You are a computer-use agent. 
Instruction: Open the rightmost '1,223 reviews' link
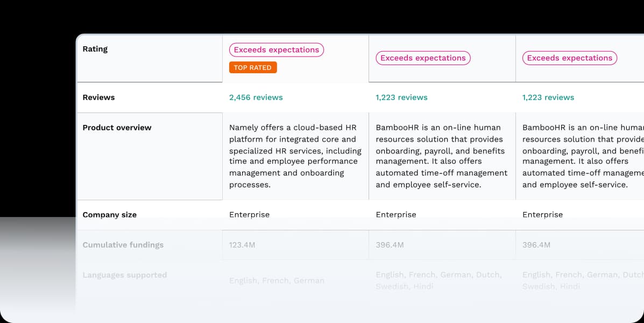pyautogui.click(x=548, y=97)
